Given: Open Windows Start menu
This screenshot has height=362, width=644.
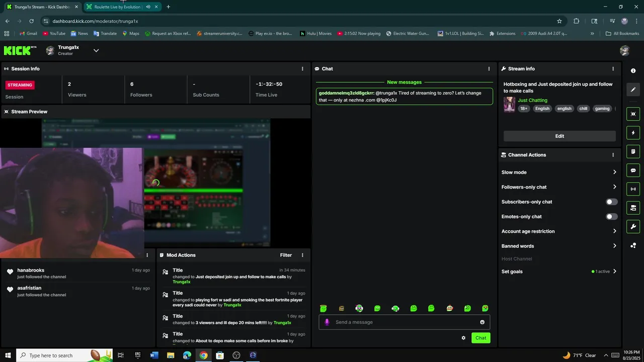Looking at the screenshot, I should click(8, 355).
